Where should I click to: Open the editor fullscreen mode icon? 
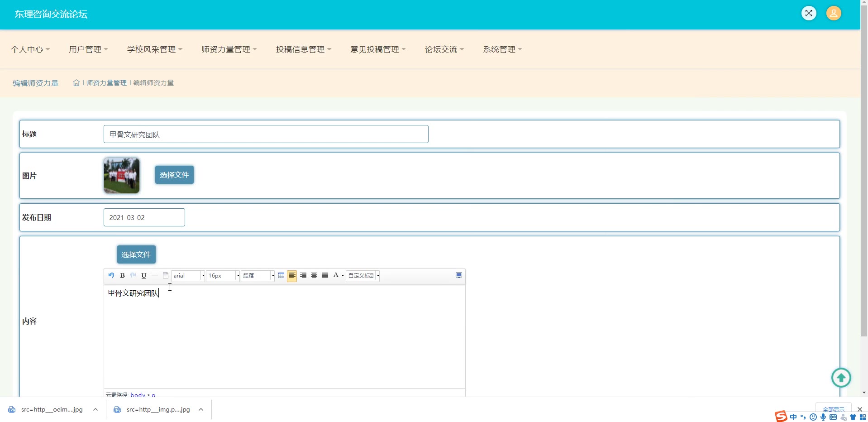coord(458,275)
